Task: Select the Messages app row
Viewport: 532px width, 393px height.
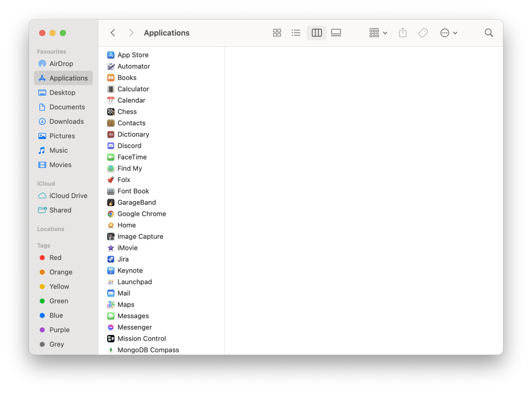Action: pyautogui.click(x=162, y=316)
